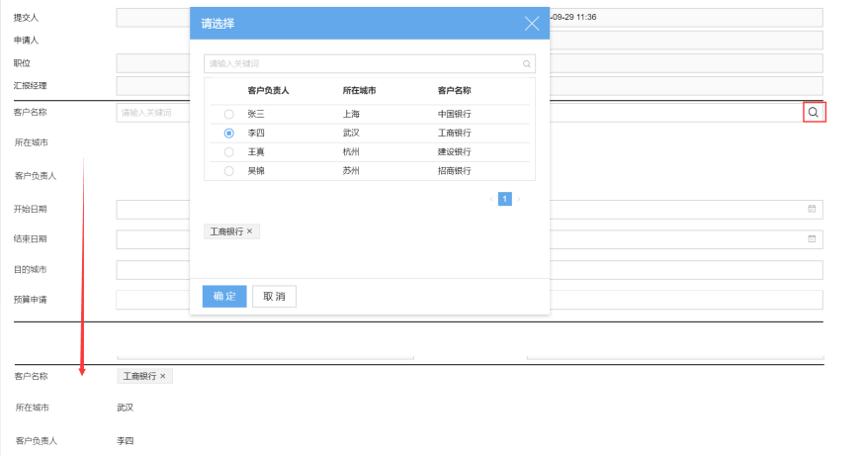Click the 取消 button
This screenshot has height=458, width=868.
coord(274,297)
